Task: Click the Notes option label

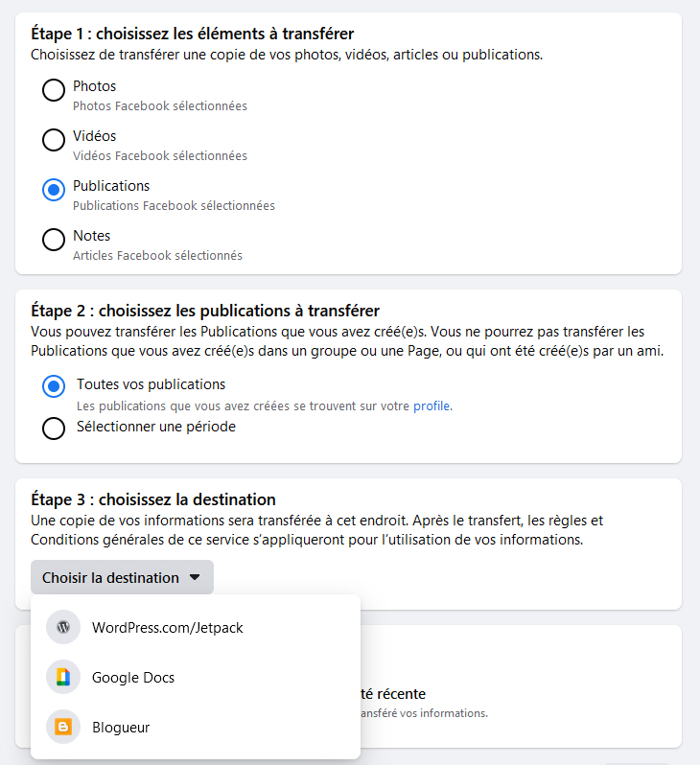Action: click(92, 236)
